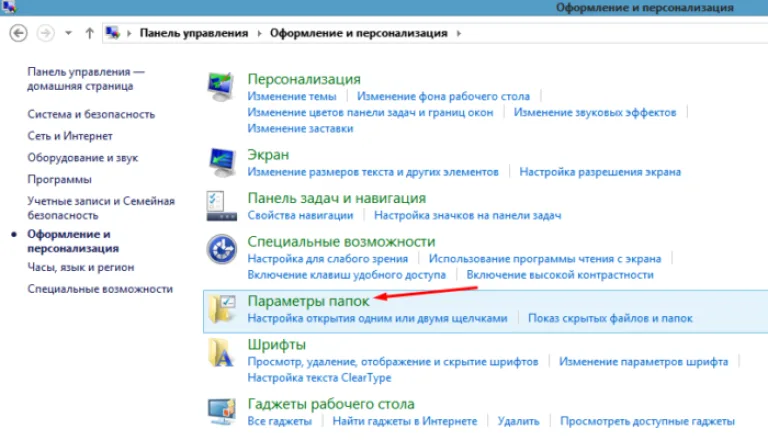Screen dimensions: 768x440
Task: Open the Шрифты heading
Action: coord(277,344)
